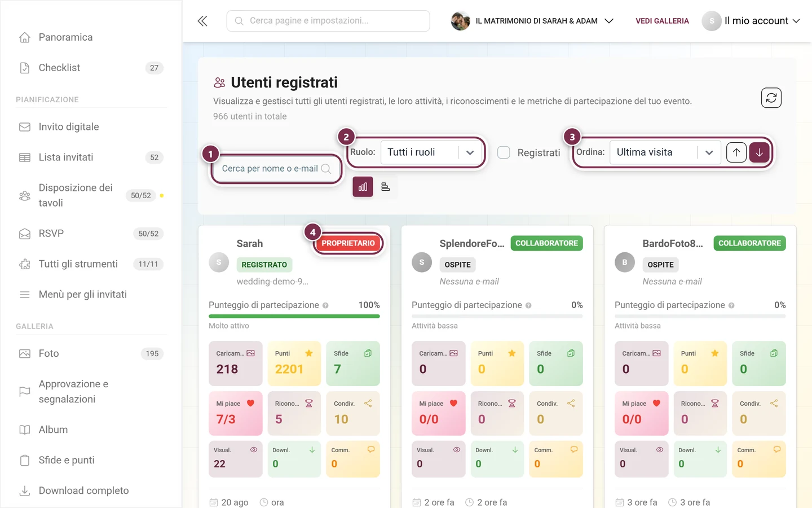Click the PROPRIETARIO badge on Sarah's card
This screenshot has height=508, width=812.
click(x=348, y=243)
